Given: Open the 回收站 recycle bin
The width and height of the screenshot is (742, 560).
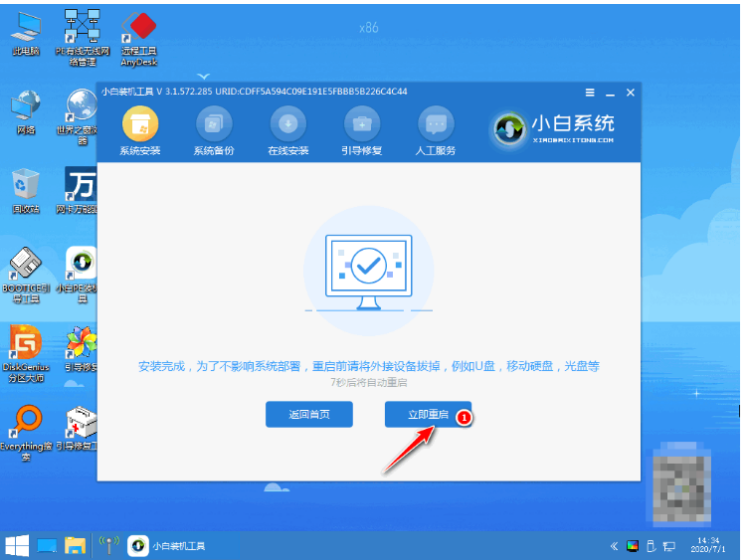Looking at the screenshot, I should click(x=26, y=191).
